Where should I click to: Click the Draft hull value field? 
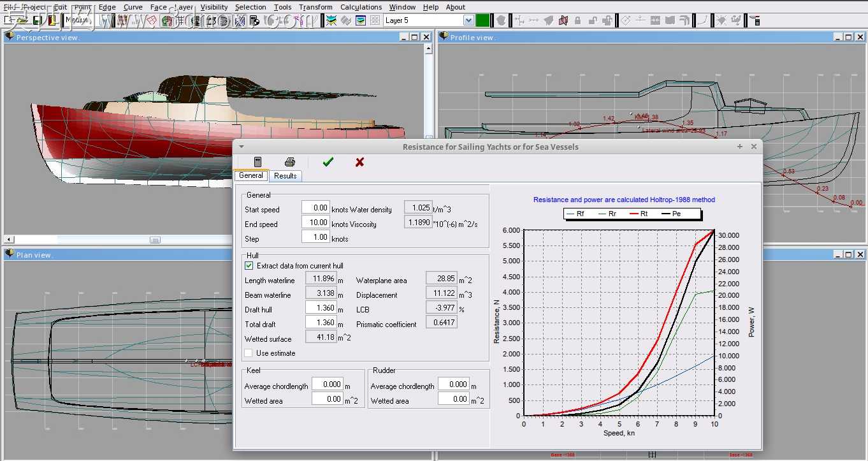(321, 307)
